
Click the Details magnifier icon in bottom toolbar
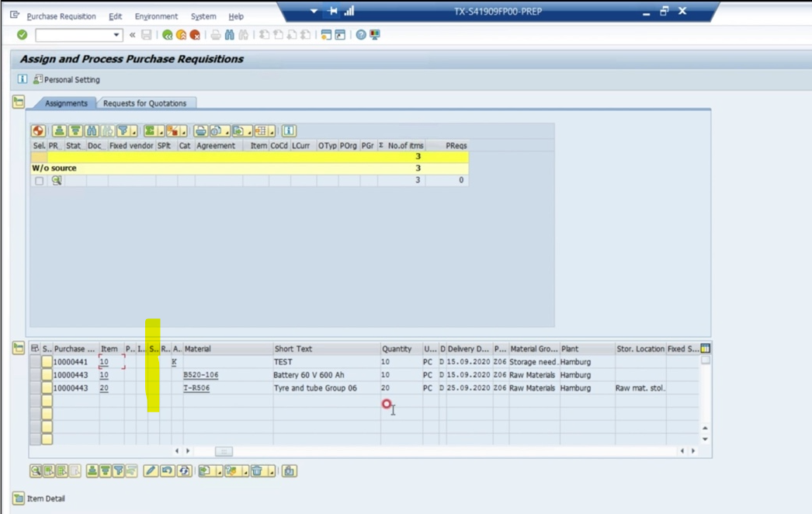point(36,471)
